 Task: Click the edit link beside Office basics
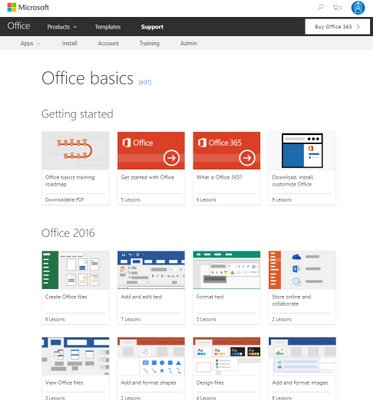coord(145,82)
